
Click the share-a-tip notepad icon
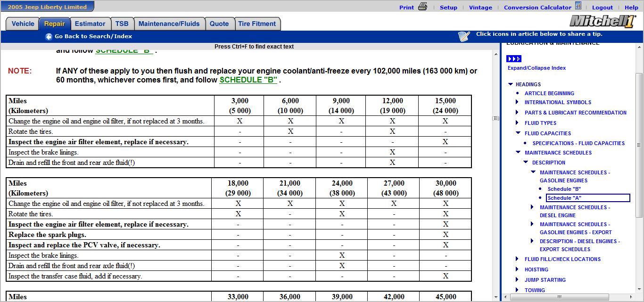[x=464, y=36]
